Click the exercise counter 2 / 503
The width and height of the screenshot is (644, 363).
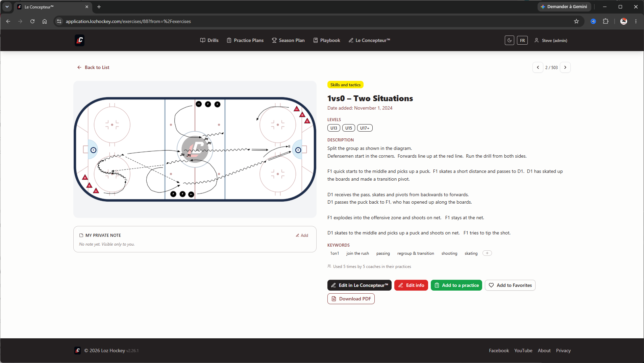pyautogui.click(x=551, y=68)
